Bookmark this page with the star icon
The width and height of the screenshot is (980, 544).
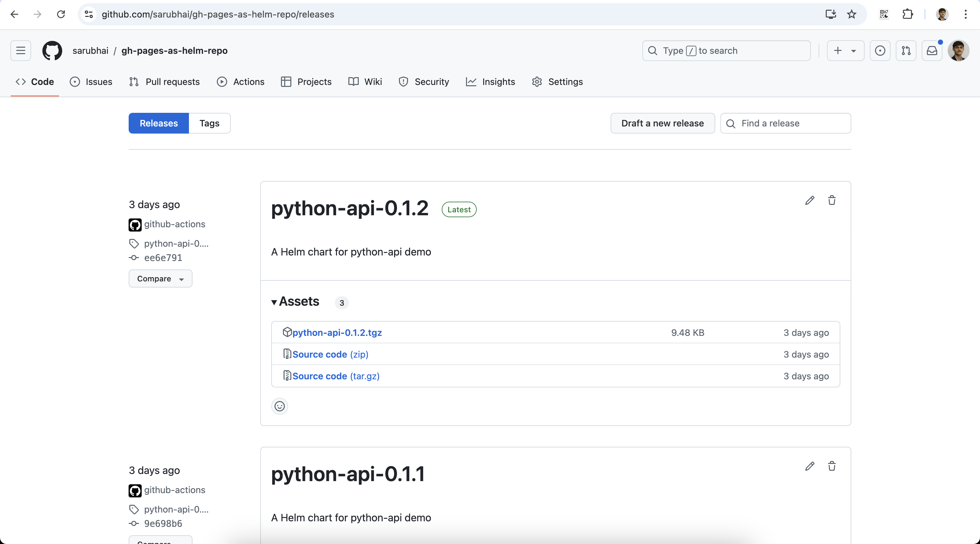point(851,15)
